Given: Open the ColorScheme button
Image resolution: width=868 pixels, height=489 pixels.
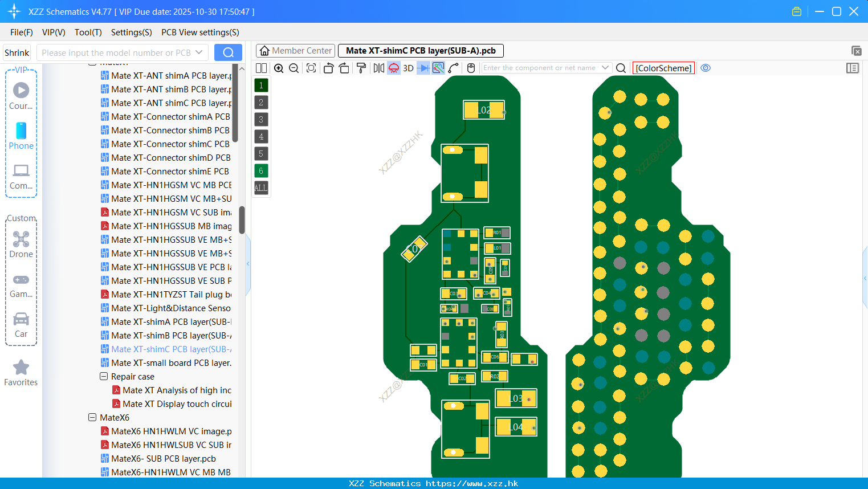Looking at the screenshot, I should [x=663, y=68].
